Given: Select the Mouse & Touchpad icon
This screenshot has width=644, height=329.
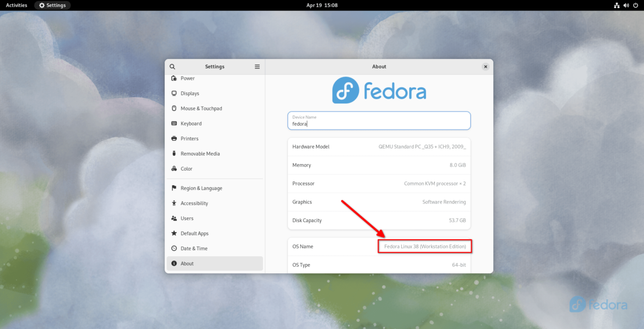Looking at the screenshot, I should click(x=174, y=108).
